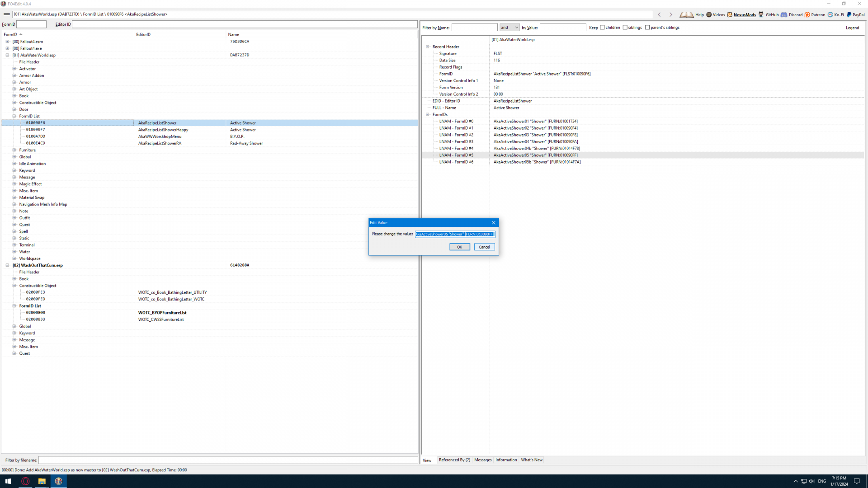
Task: Open the Ko-Fi link icon
Action: [x=830, y=14]
